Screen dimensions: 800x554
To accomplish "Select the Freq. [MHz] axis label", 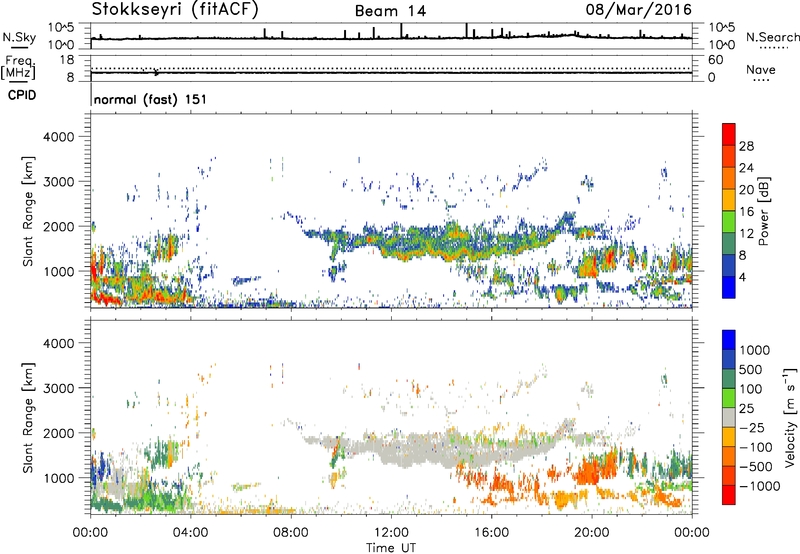I will click(18, 68).
